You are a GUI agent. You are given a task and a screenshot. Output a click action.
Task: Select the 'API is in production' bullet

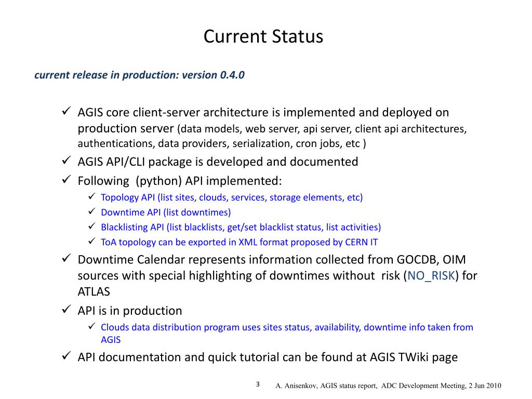coord(130,311)
